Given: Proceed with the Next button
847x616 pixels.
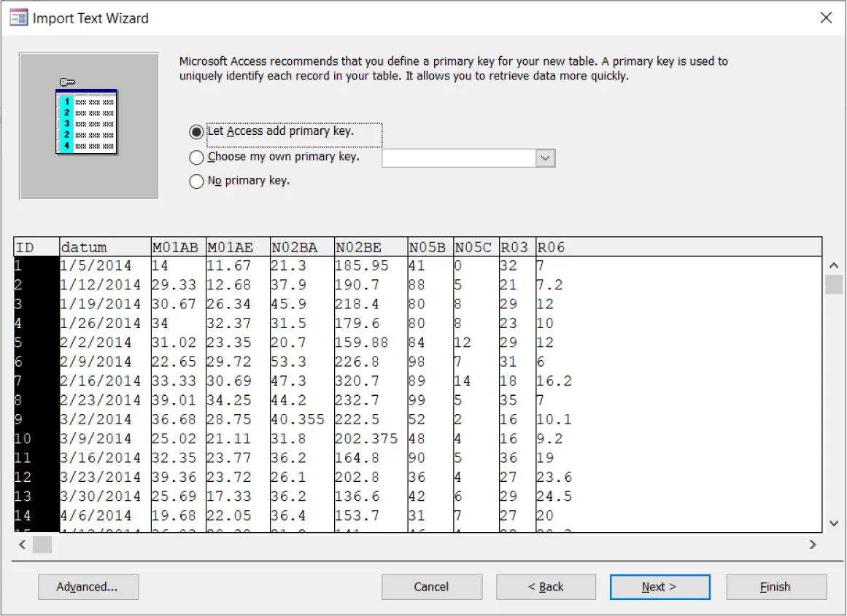Looking at the screenshot, I should tap(660, 587).
